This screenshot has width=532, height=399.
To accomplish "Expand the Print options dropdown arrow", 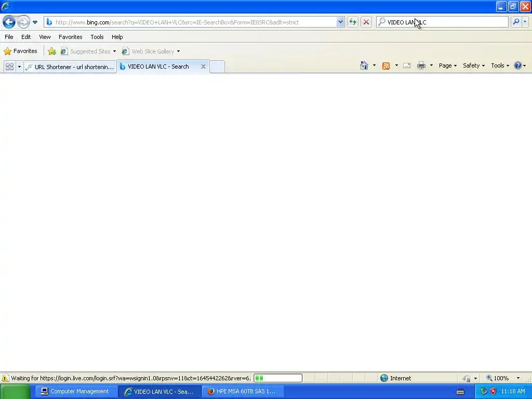I will 431,65.
